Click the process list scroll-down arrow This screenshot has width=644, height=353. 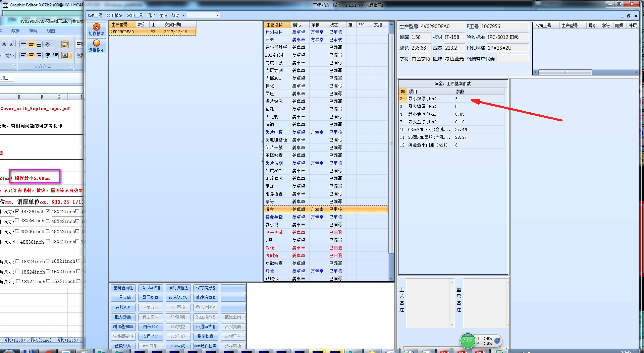(x=391, y=279)
